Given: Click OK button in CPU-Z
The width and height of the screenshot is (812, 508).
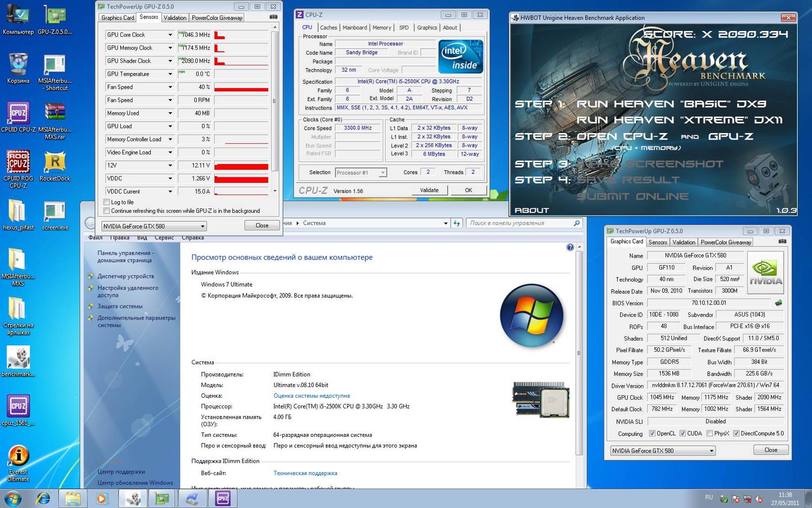Looking at the screenshot, I should (468, 190).
